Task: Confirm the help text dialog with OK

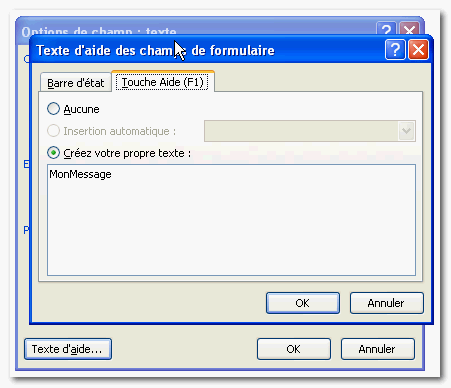Action: point(303,303)
